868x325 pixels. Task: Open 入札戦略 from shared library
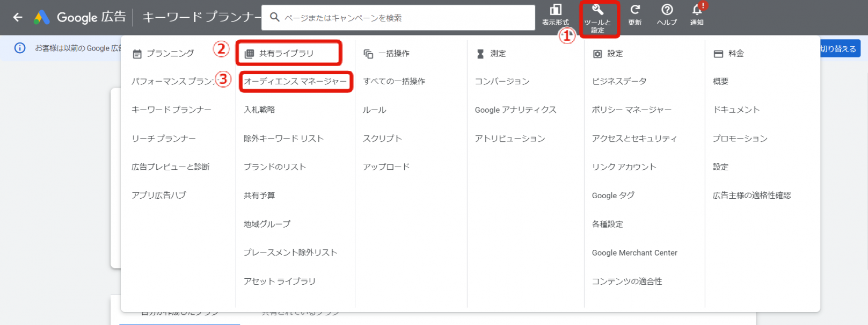259,110
